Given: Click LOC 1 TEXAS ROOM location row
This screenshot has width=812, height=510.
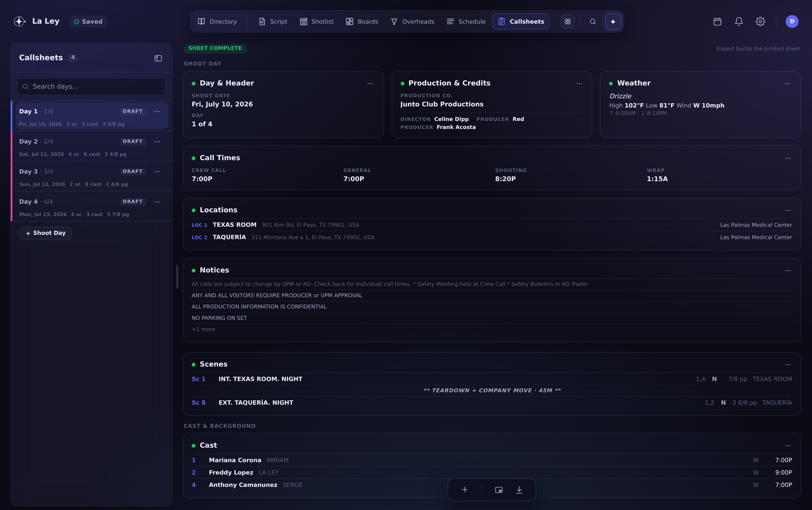Looking at the screenshot, I should (x=491, y=225).
